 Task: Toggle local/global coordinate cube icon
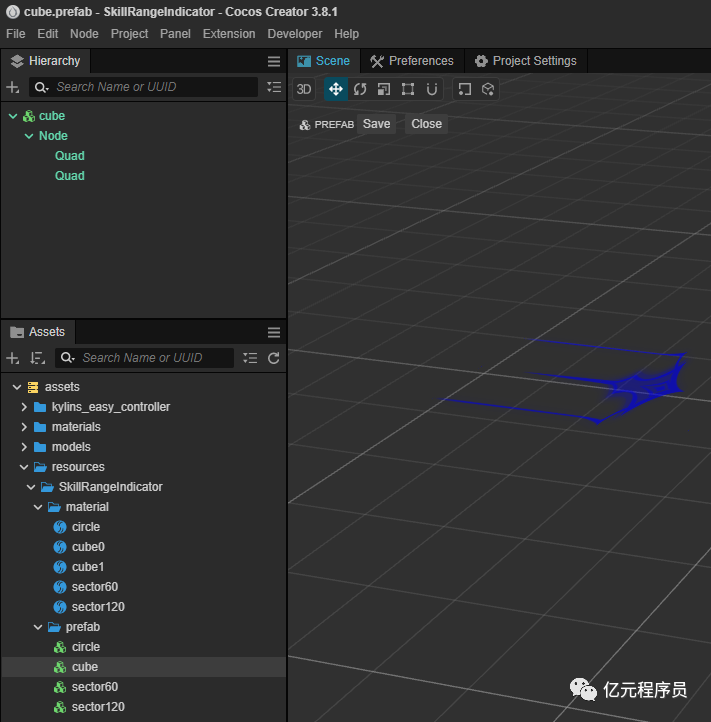(488, 89)
